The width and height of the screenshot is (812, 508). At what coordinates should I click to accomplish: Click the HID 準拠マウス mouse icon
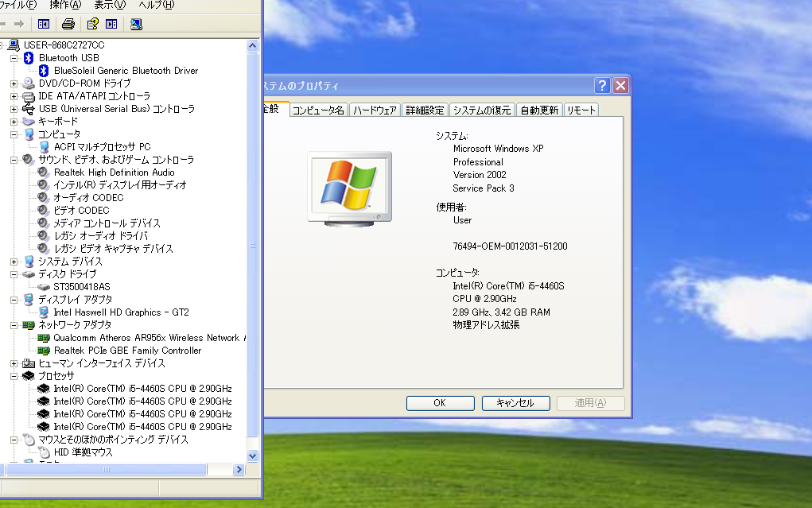click(44, 452)
